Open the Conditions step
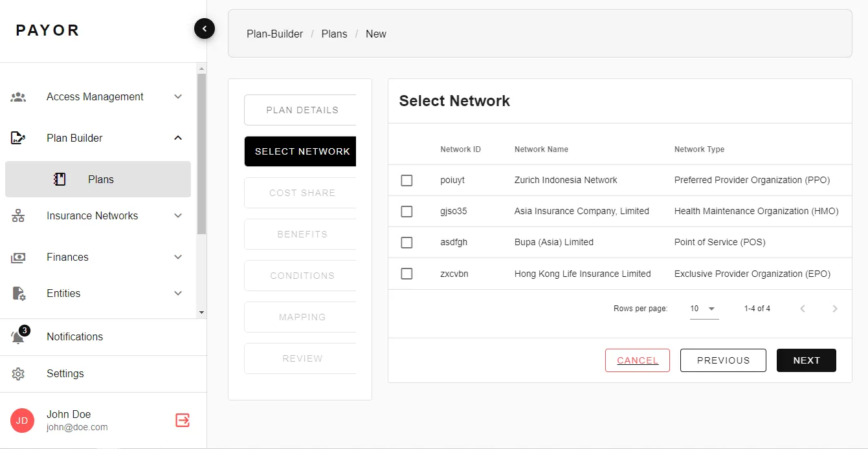This screenshot has width=868, height=449. pos(301,276)
